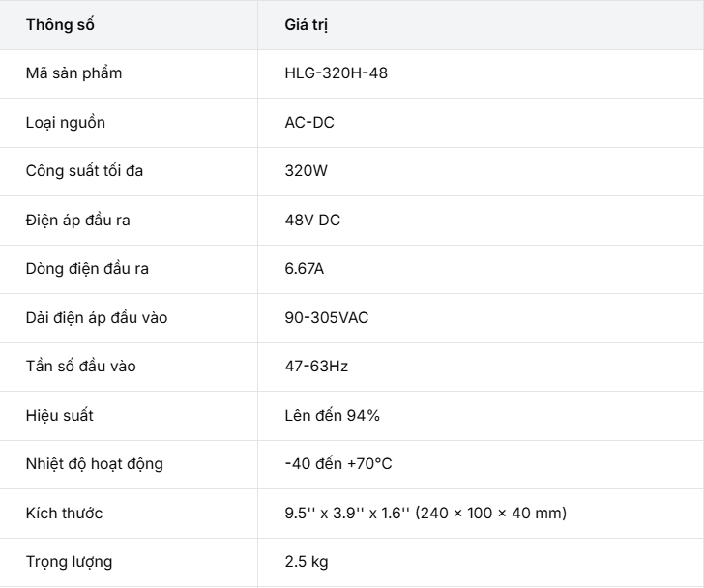Click the dimensions value with 240 × 100 × 40 mm
704x588 pixels.
pyautogui.click(x=425, y=514)
